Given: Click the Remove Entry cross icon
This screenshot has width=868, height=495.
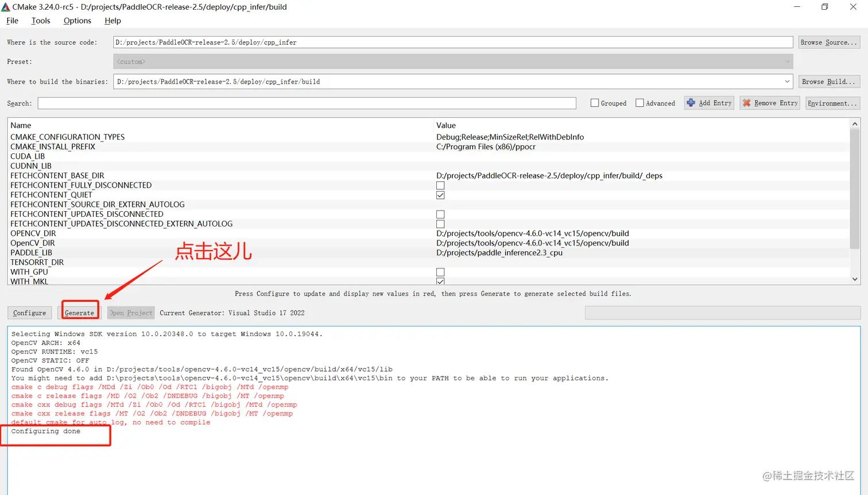Looking at the screenshot, I should coord(746,103).
